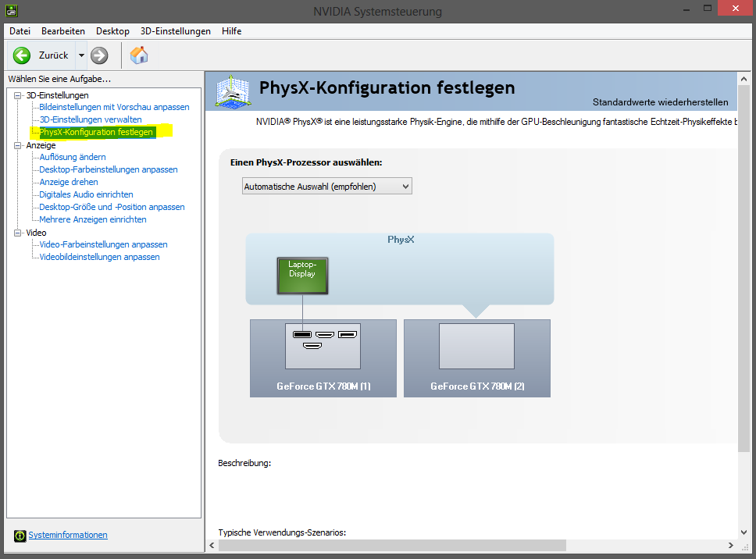
Task: Open the Datei menu
Action: click(20, 31)
